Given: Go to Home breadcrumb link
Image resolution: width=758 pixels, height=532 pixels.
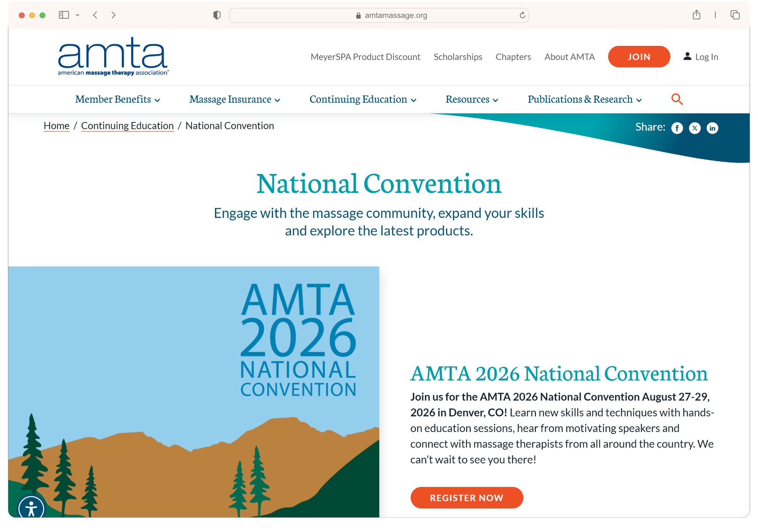Looking at the screenshot, I should pyautogui.click(x=56, y=126).
